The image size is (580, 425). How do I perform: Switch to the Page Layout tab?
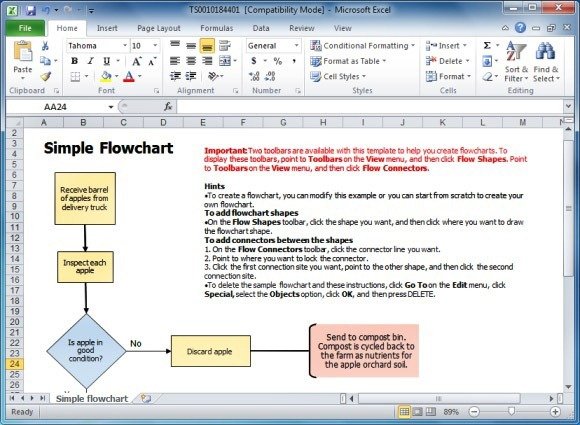point(159,28)
